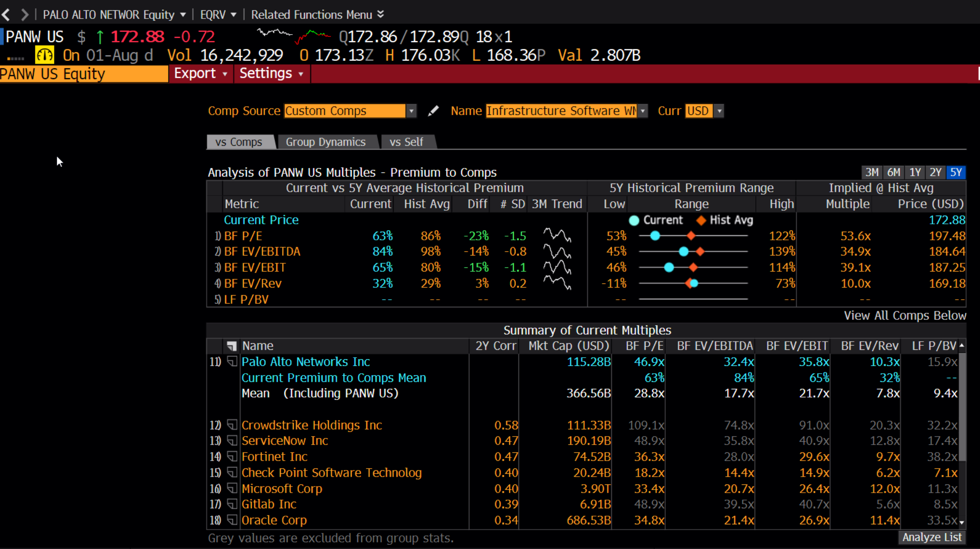Click the yellow delayed-quote clock icon

tap(44, 55)
